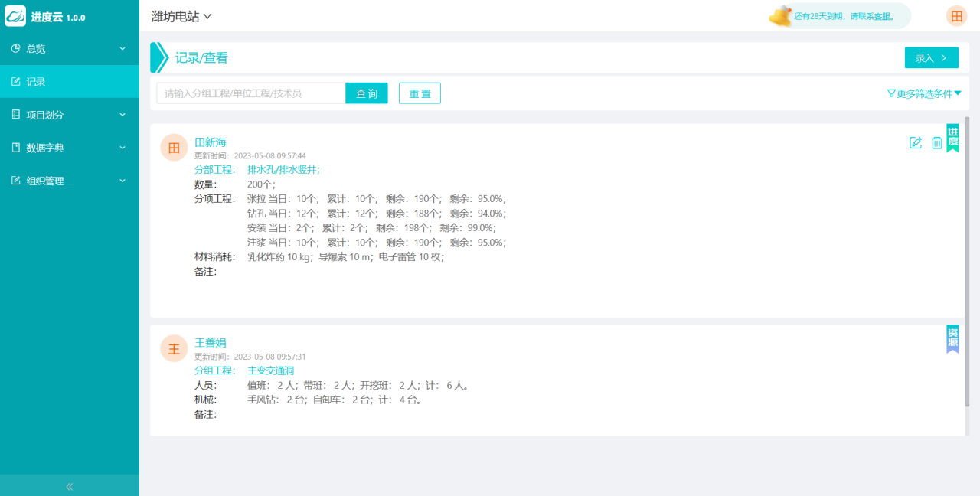Click 王善娟's round avatar icon

pos(174,349)
